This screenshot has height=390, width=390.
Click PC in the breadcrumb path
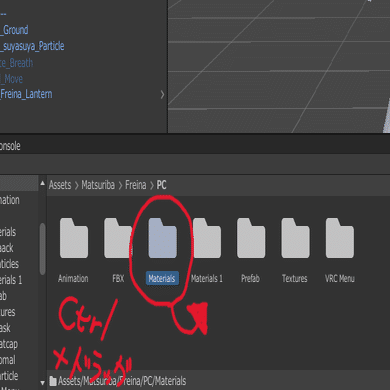[x=161, y=185]
